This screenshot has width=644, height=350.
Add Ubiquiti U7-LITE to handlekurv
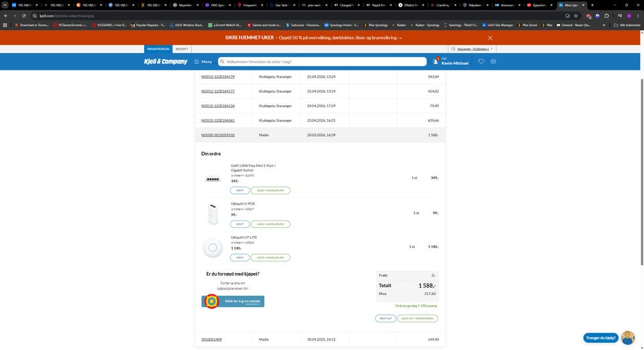pyautogui.click(x=270, y=257)
